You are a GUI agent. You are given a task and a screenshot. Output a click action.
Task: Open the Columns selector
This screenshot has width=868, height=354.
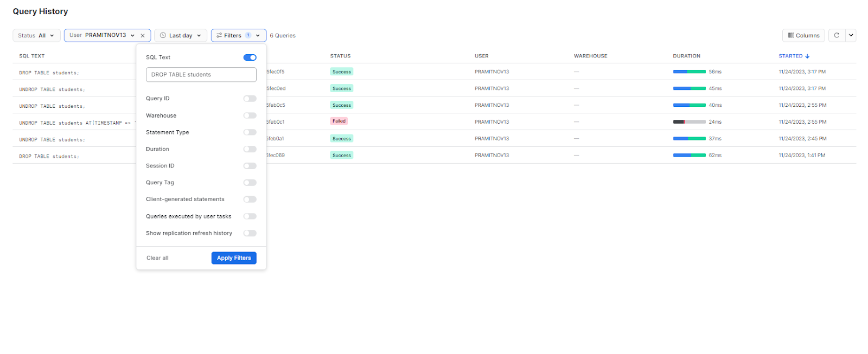(803, 35)
